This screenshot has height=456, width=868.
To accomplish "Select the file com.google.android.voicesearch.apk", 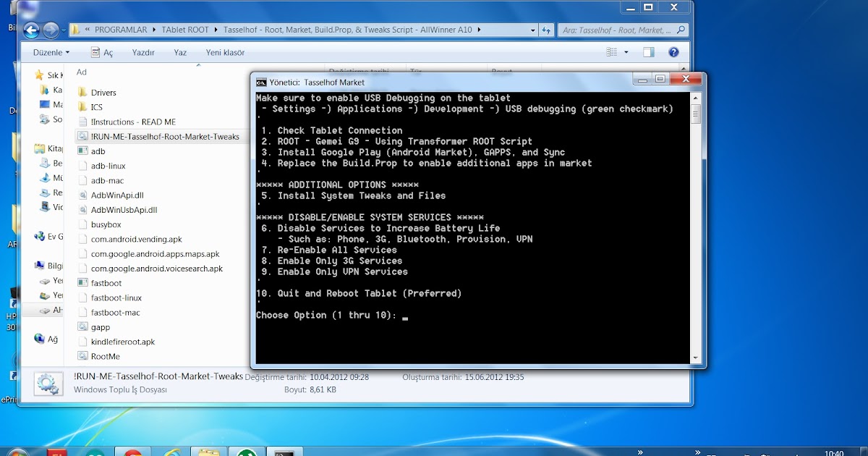I will coord(157,269).
